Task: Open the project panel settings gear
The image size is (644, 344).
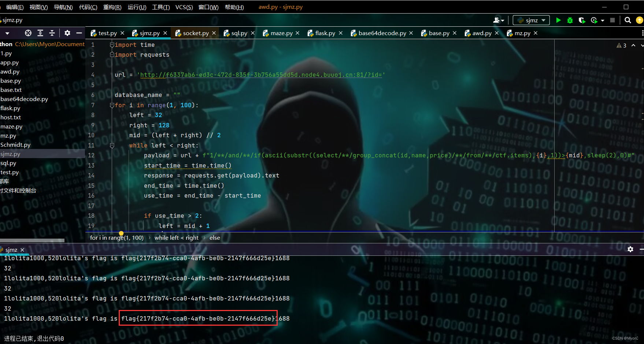Action: (67, 33)
